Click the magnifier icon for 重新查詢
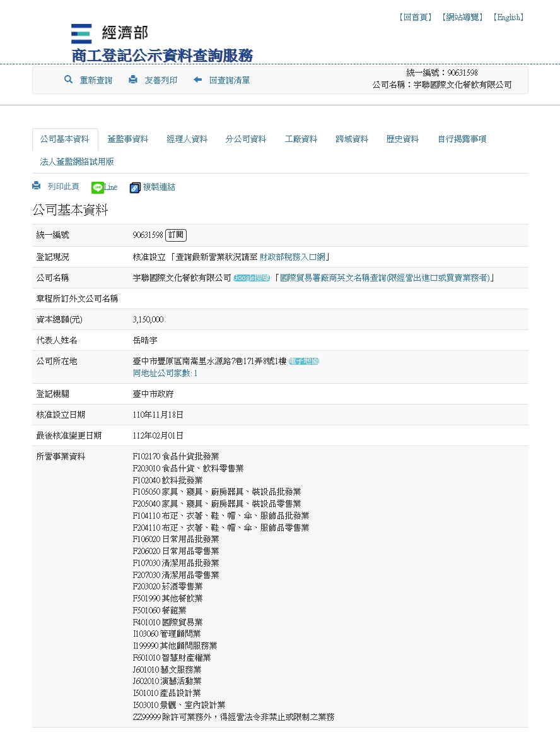 pyautogui.click(x=68, y=80)
